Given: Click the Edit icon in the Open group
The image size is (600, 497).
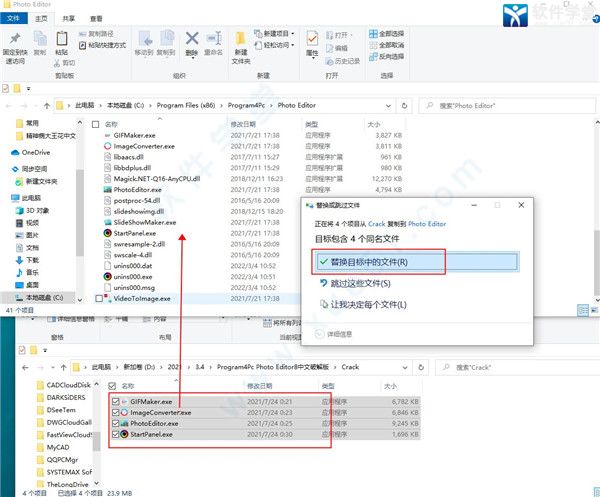Looking at the screenshot, I should [329, 48].
